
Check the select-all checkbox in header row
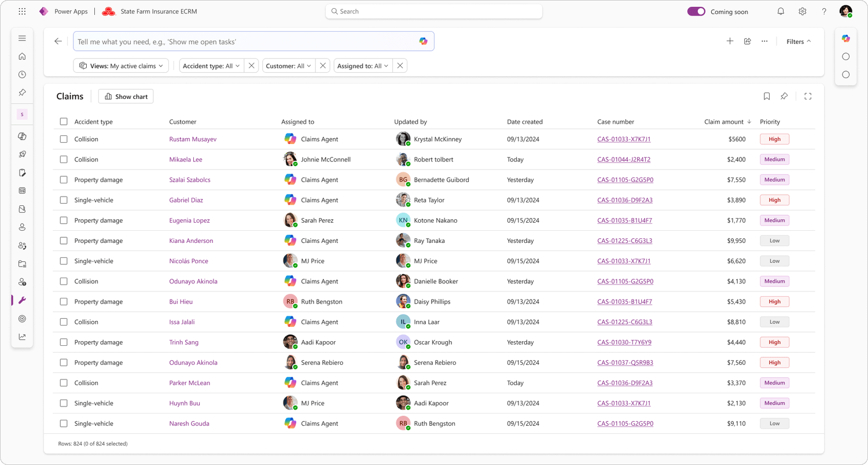pos(64,121)
